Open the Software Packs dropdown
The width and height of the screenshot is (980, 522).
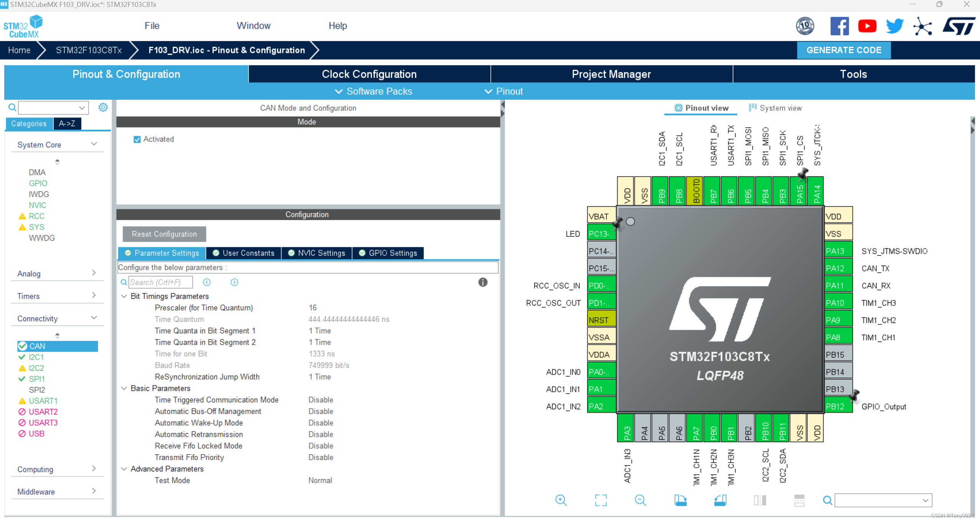(x=373, y=91)
